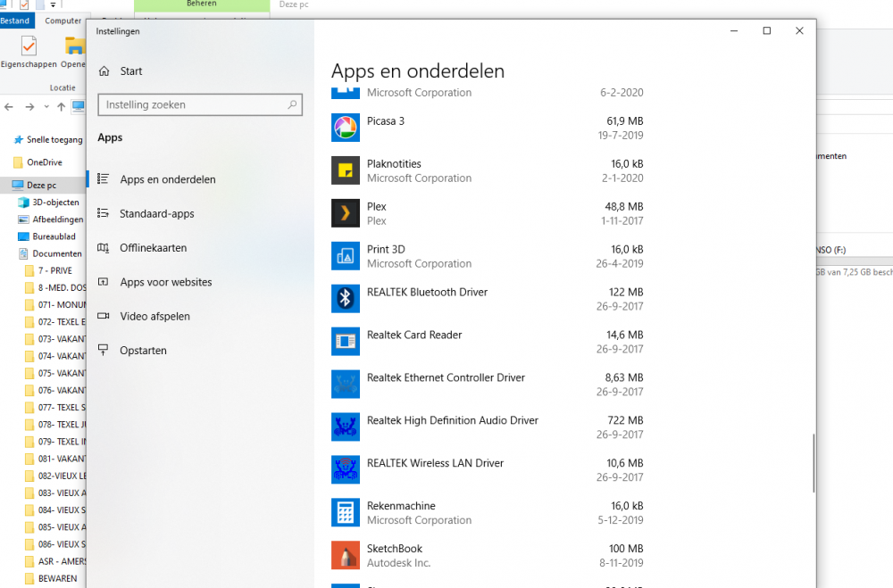Select the REALTEK Wireless LAN Driver entry

tap(435, 463)
